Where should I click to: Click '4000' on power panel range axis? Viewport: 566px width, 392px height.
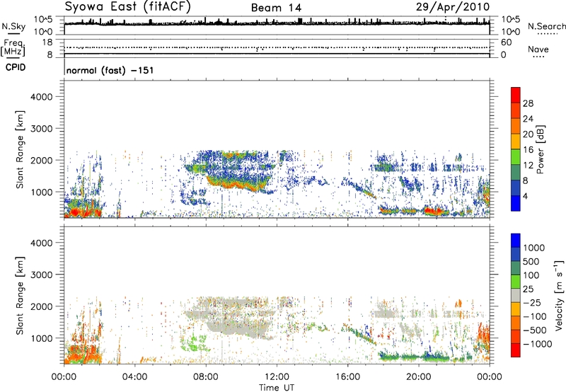click(41, 97)
